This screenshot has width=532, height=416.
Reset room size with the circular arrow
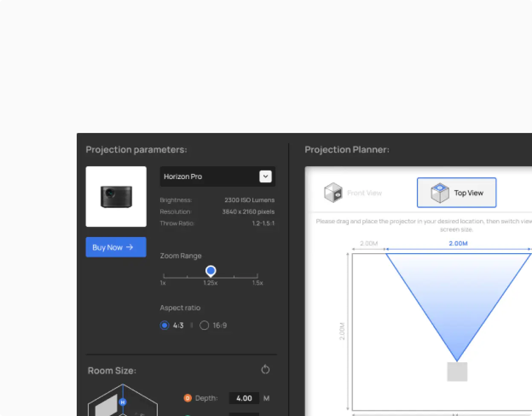click(265, 369)
